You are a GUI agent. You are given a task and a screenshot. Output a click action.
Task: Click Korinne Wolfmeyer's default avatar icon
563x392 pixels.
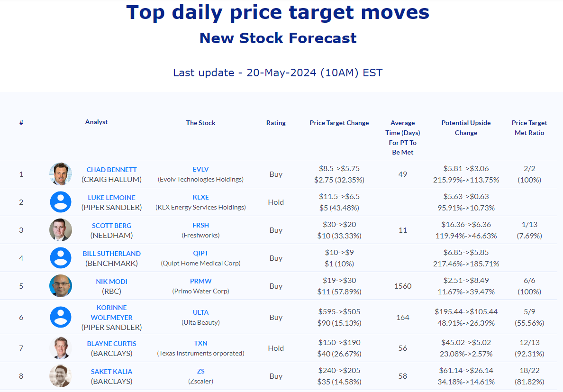click(x=61, y=317)
